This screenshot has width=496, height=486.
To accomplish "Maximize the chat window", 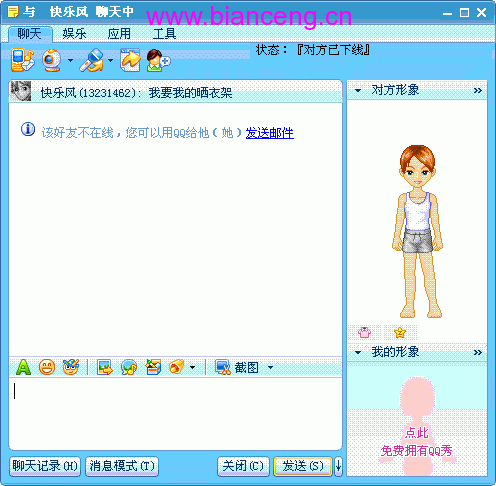I will tap(464, 13).
